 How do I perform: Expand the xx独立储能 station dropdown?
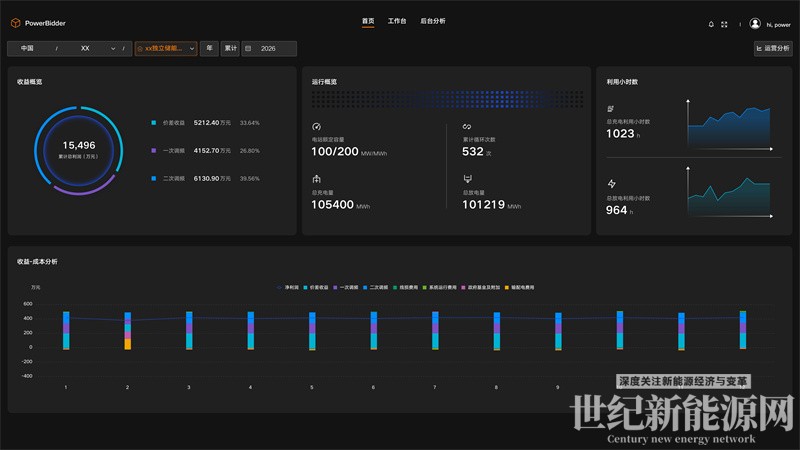point(165,48)
